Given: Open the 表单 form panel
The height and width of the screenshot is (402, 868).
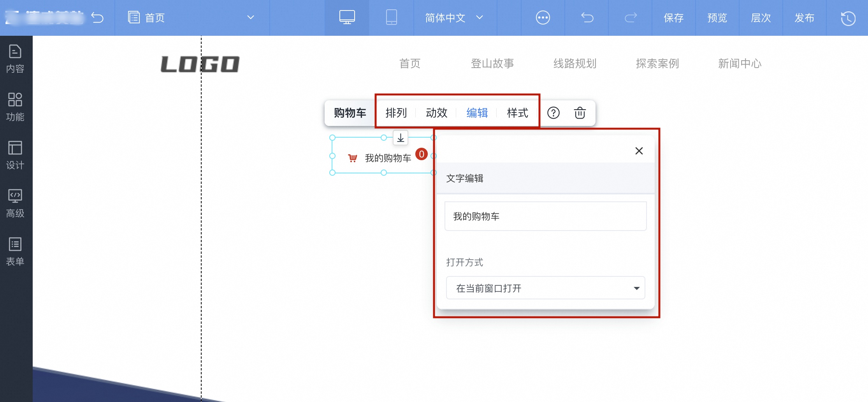Looking at the screenshot, I should click(15, 252).
